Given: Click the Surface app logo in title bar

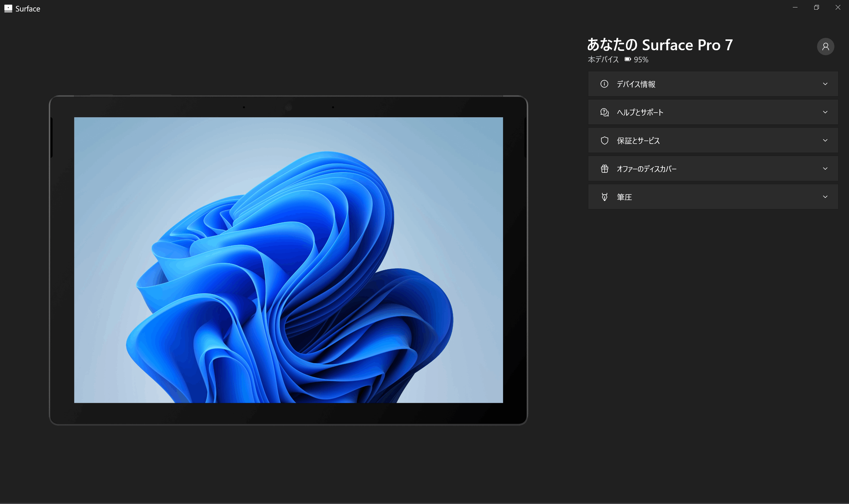Looking at the screenshot, I should (8, 8).
